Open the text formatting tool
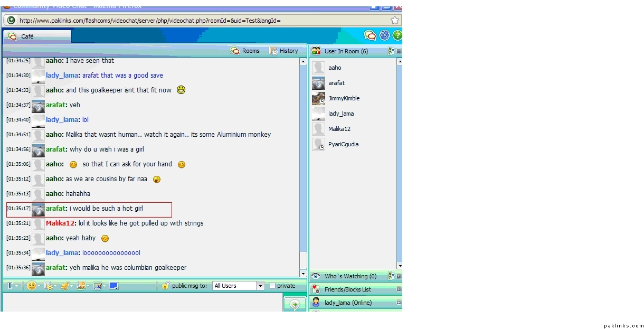644x329 pixels. click(x=10, y=286)
